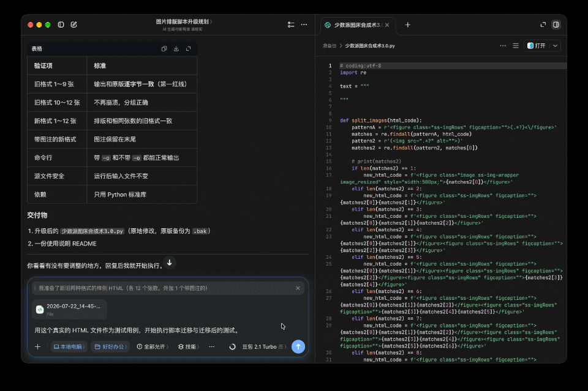Click the 少数派图床合成术3.0.py inline code reference

click(x=92, y=231)
